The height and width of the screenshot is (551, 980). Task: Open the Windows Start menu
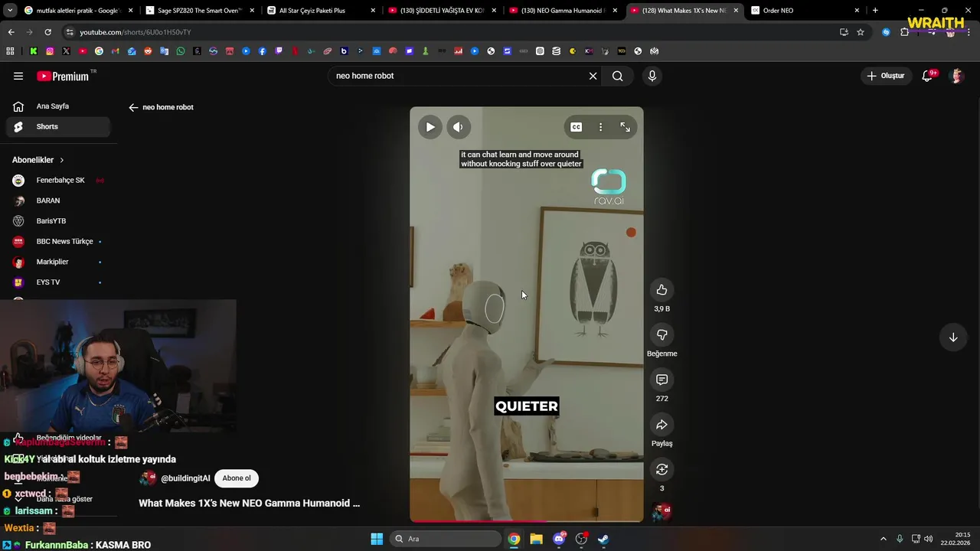point(377,539)
